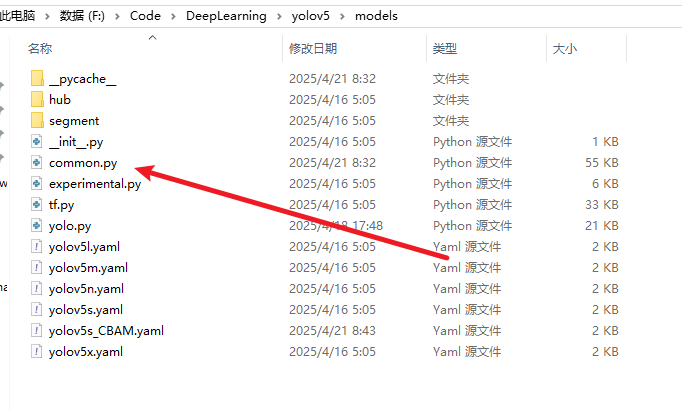Click the __init__.py Python file icon
Screen dimensions: 682x412
[x=37, y=141]
